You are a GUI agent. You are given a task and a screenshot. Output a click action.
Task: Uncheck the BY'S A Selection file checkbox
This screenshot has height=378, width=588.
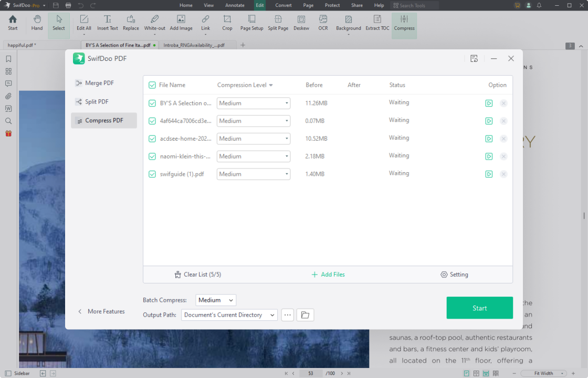152,103
